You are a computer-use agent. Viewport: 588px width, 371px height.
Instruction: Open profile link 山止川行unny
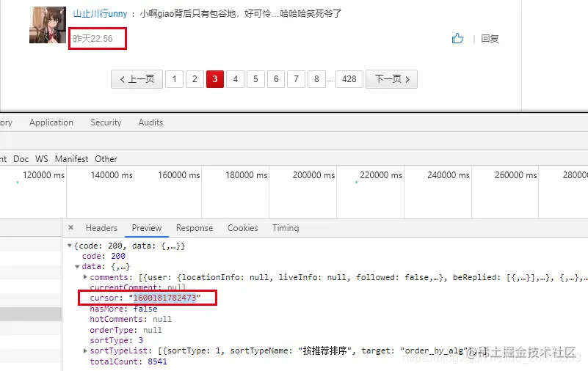click(100, 14)
